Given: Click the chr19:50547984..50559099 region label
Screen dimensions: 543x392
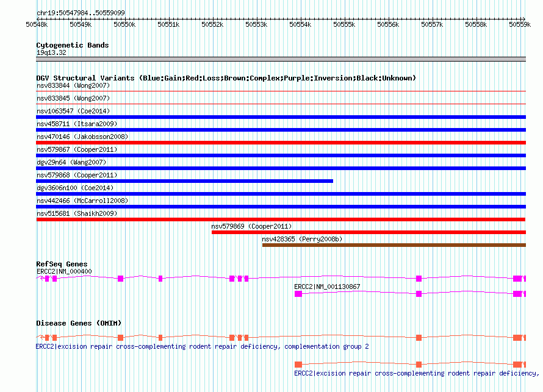Looking at the screenshot, I should coord(81,13).
